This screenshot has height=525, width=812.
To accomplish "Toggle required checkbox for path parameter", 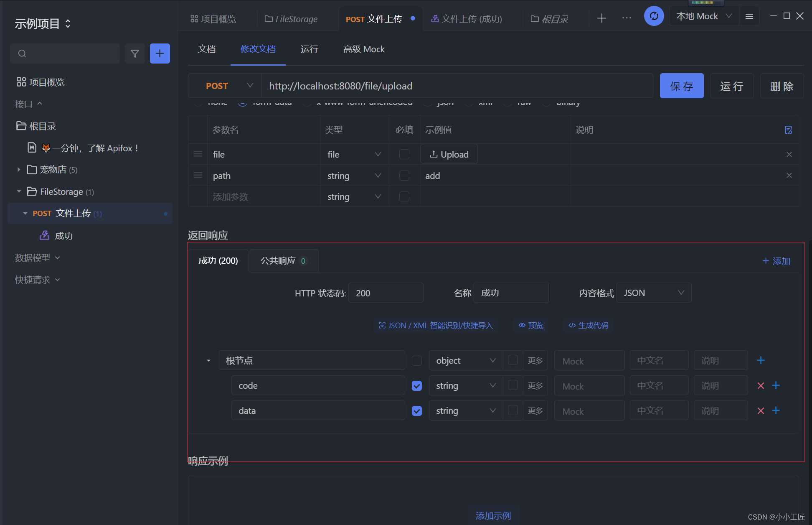I will [x=404, y=176].
